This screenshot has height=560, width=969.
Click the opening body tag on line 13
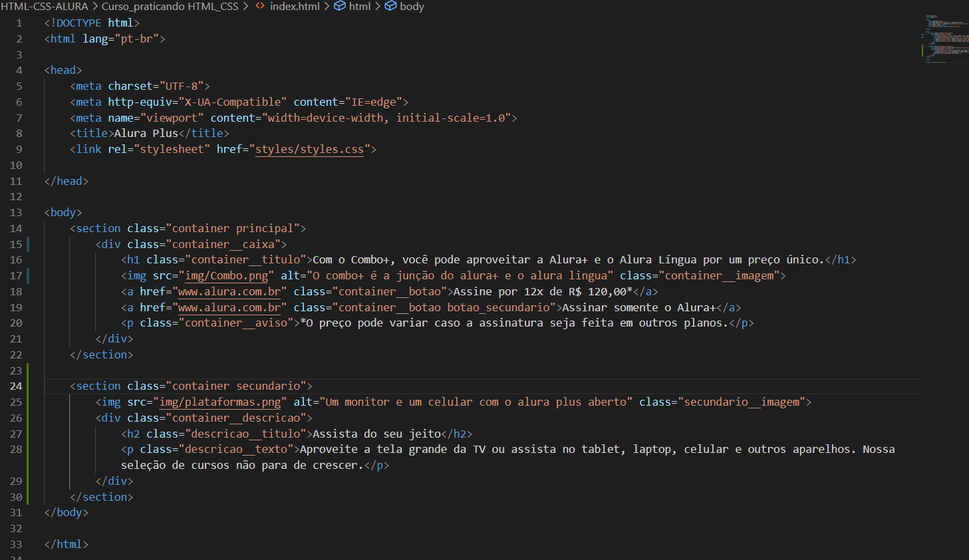[63, 213]
